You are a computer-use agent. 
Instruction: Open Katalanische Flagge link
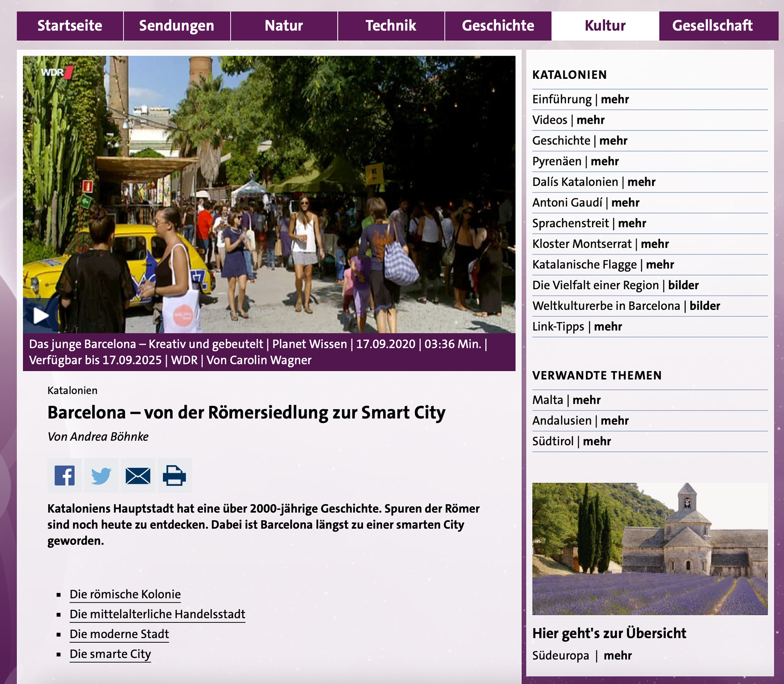[x=603, y=265]
